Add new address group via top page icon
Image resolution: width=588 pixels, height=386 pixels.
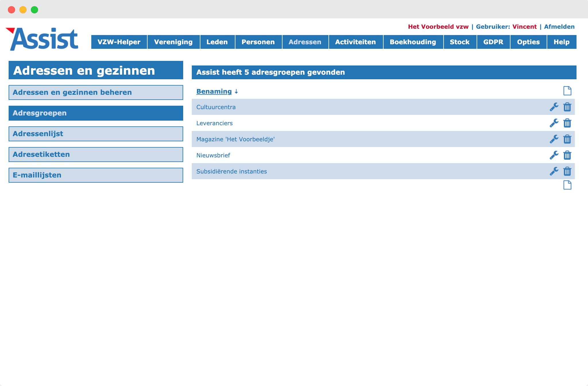(x=567, y=91)
